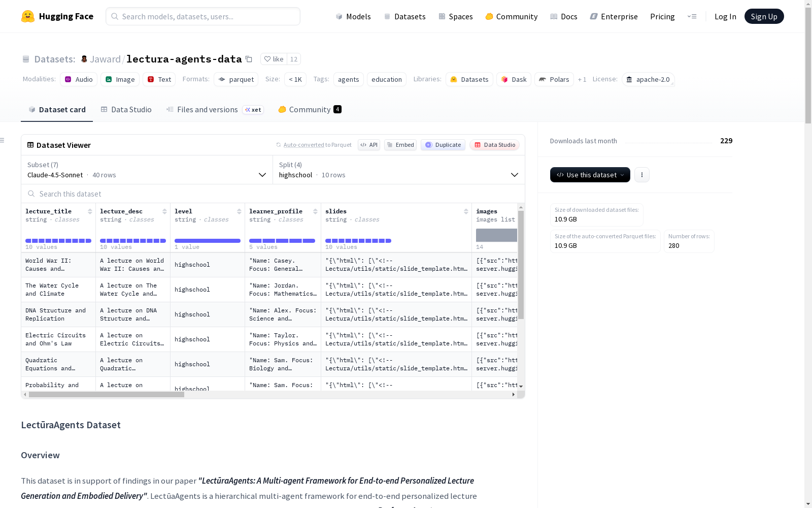Expand the Subset dropdown Claude-4.5-Sonnet
The image size is (812, 508).
147,170
